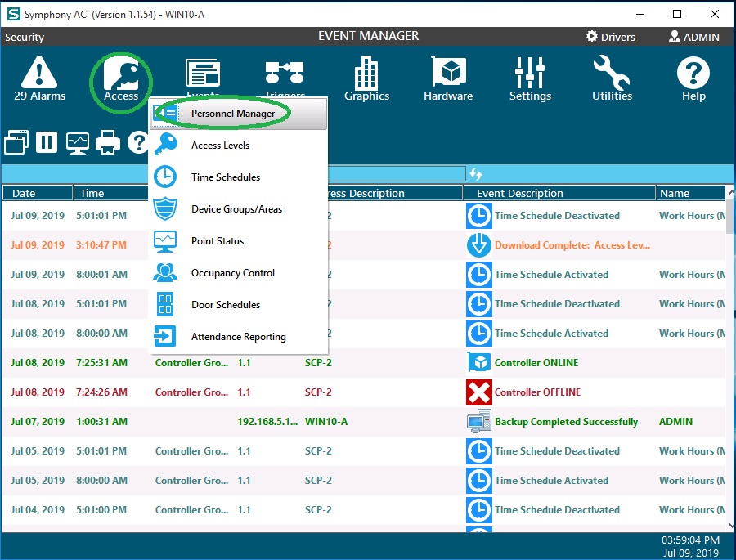736x560 pixels.
Task: Open Door Schedules from Access menu
Action: tap(239, 305)
